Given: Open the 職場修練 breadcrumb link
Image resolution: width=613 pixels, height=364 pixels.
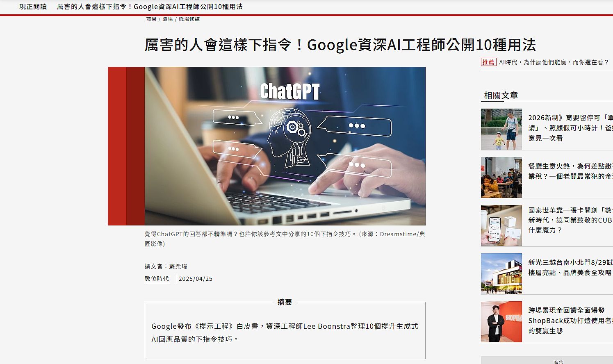Looking at the screenshot, I should tap(189, 19).
